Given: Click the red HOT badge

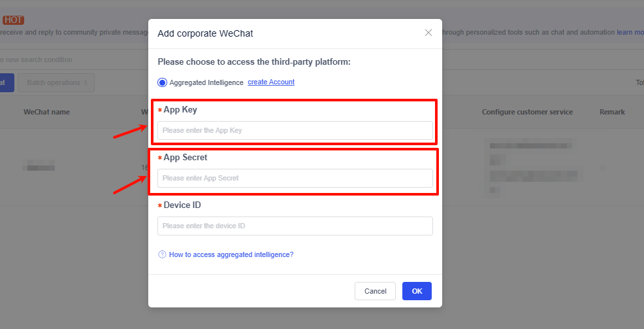Looking at the screenshot, I should 13,20.
